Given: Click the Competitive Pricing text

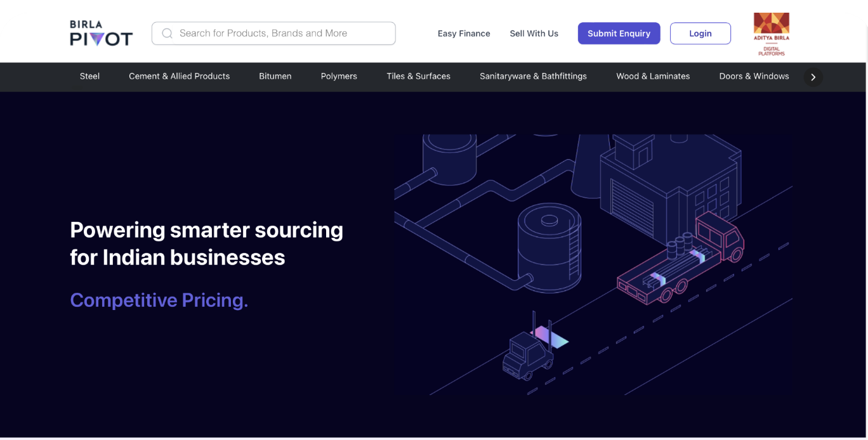Looking at the screenshot, I should point(159,300).
